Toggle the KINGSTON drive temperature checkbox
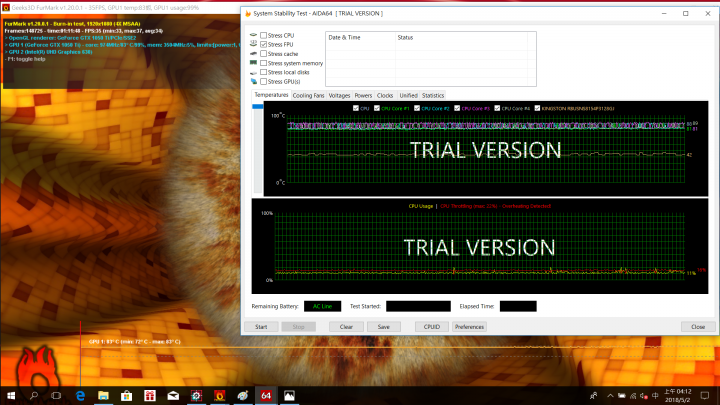 pos(537,108)
